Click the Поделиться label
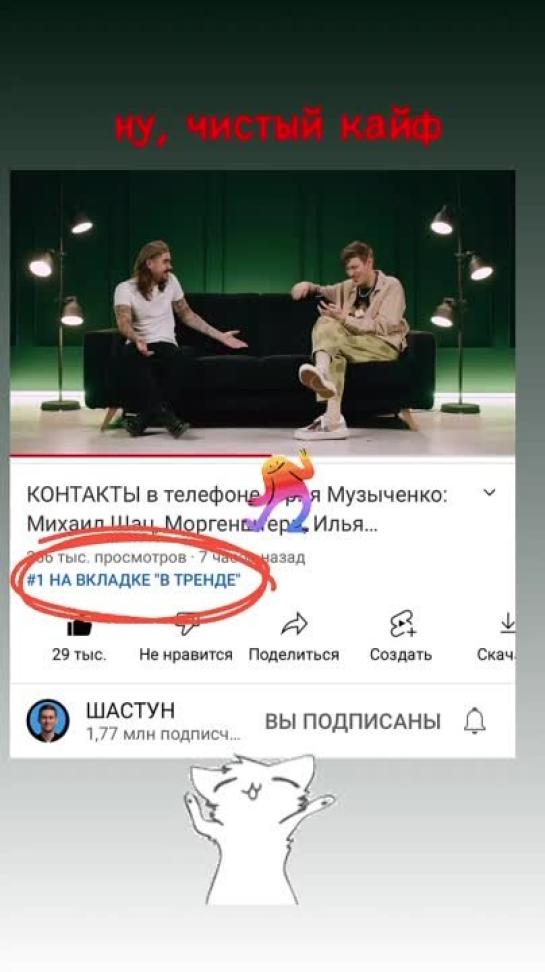 click(x=294, y=655)
